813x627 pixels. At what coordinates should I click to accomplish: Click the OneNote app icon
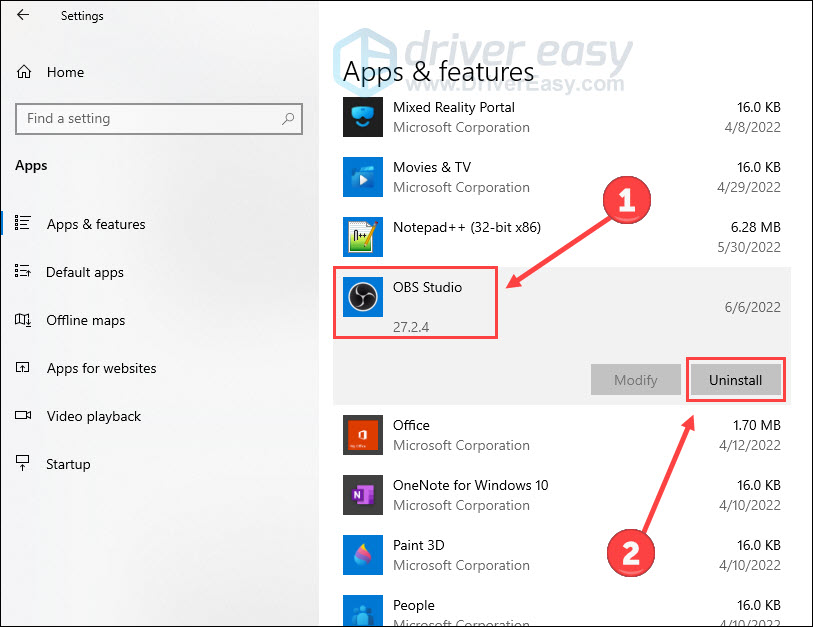coord(363,495)
